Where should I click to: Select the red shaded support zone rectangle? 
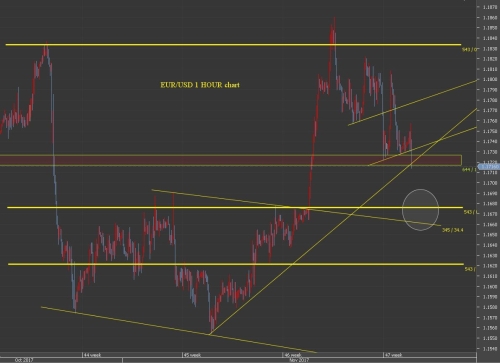[x=231, y=160]
